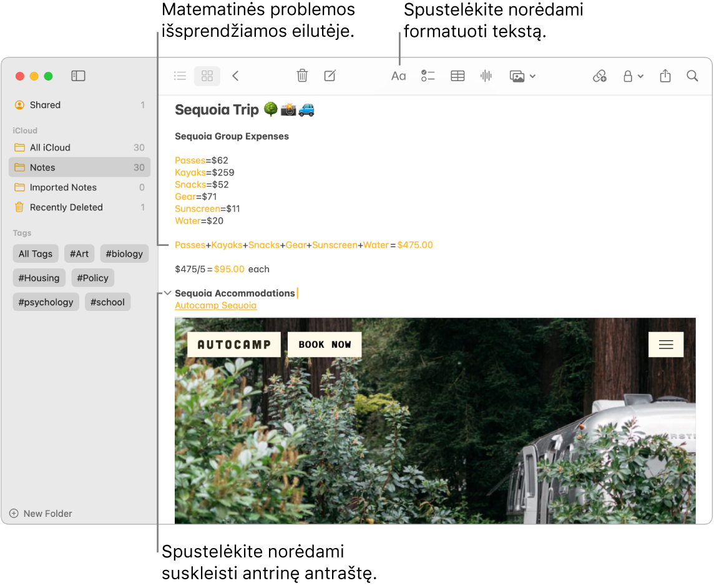Add a link using the link icon
714x588 pixels.
pos(599,76)
